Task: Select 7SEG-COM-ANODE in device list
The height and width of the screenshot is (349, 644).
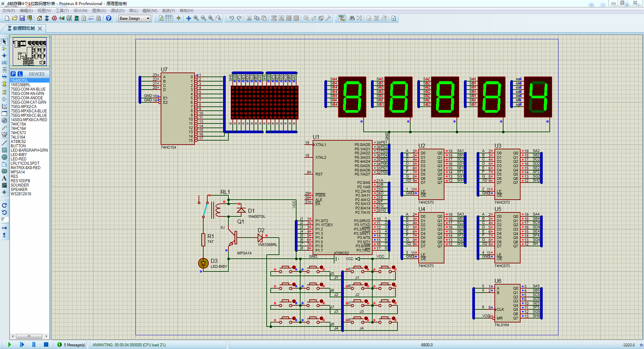Action: [x=30, y=98]
